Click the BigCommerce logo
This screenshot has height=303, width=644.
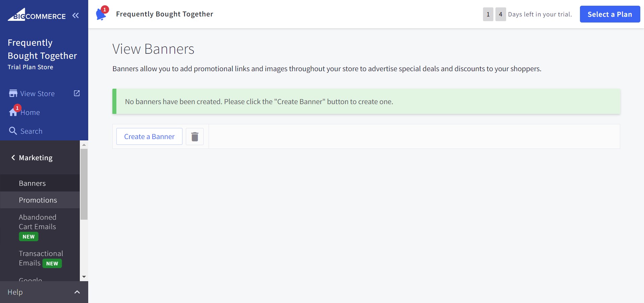(x=37, y=15)
